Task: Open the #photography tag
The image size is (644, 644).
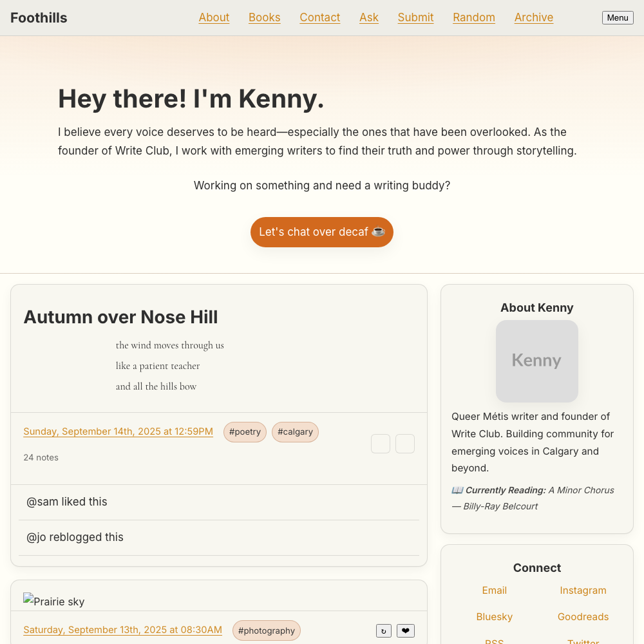Action: click(x=266, y=630)
